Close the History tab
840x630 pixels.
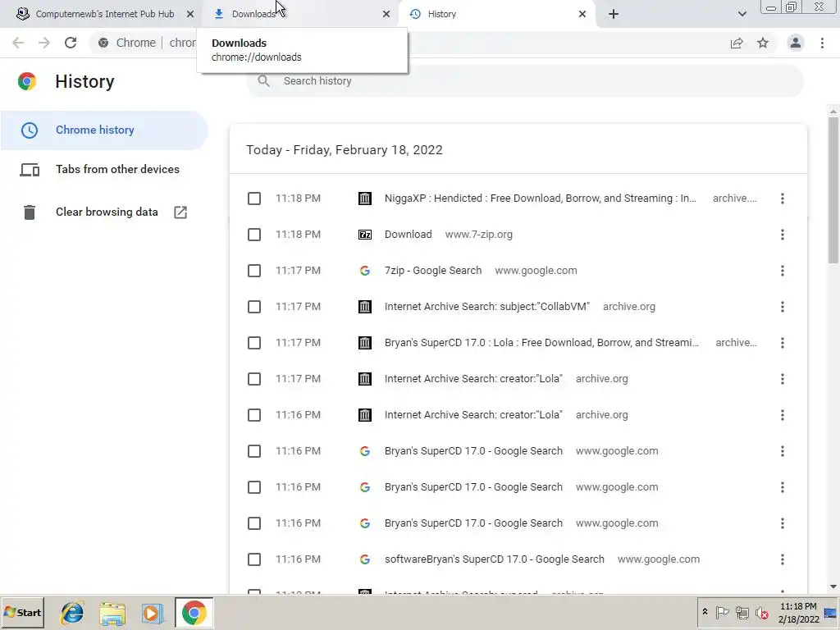point(582,14)
